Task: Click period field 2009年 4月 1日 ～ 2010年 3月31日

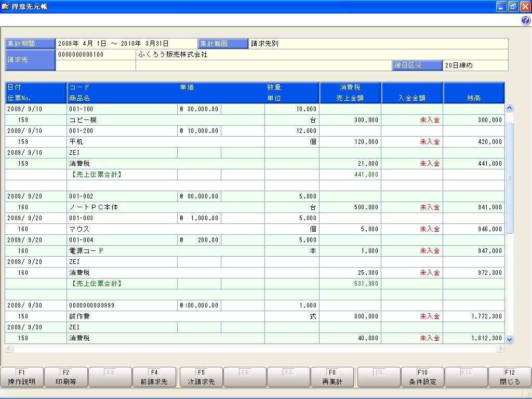Action: click(127, 44)
